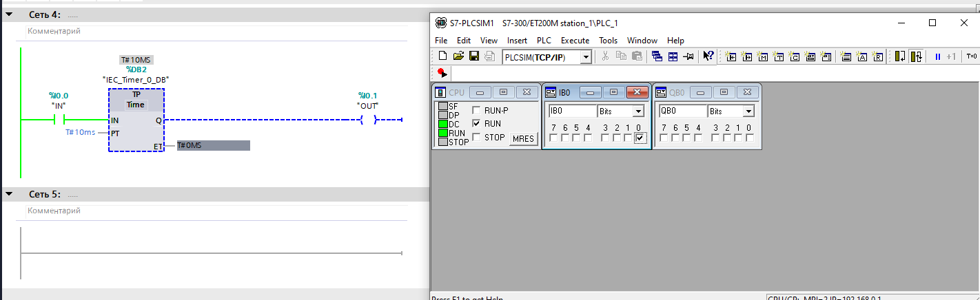Select Single Scan execution mode icon
This screenshot has height=300, width=980.
coord(900,56)
